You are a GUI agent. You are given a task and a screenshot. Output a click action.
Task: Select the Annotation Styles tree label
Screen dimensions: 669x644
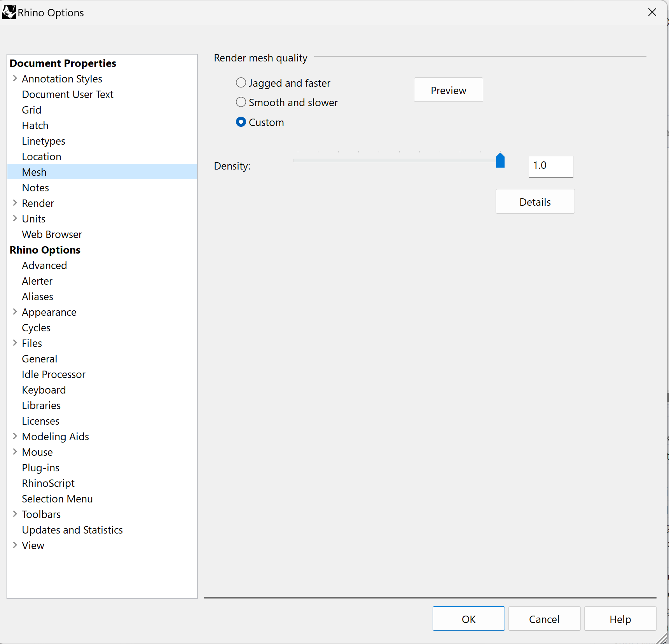(x=62, y=79)
